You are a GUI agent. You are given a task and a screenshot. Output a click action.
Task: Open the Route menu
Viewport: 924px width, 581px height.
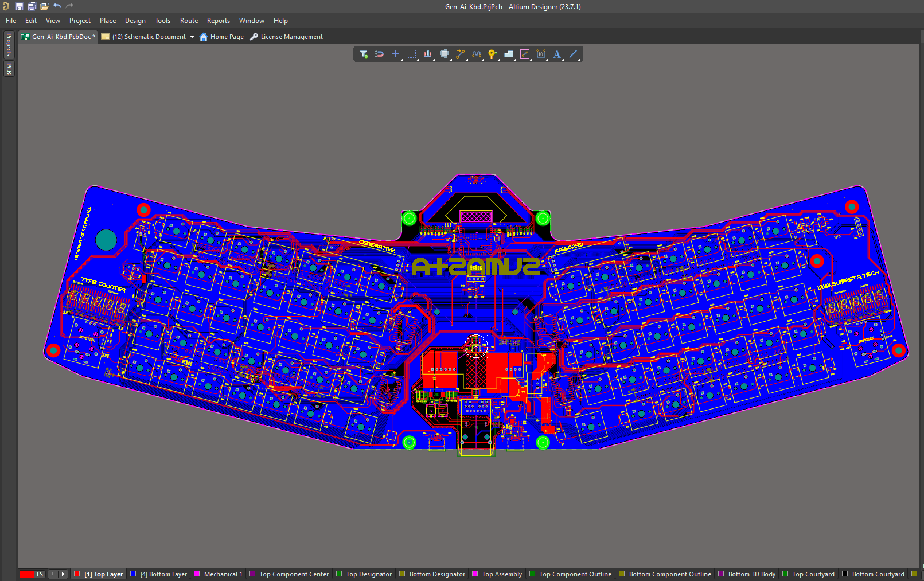click(x=189, y=21)
